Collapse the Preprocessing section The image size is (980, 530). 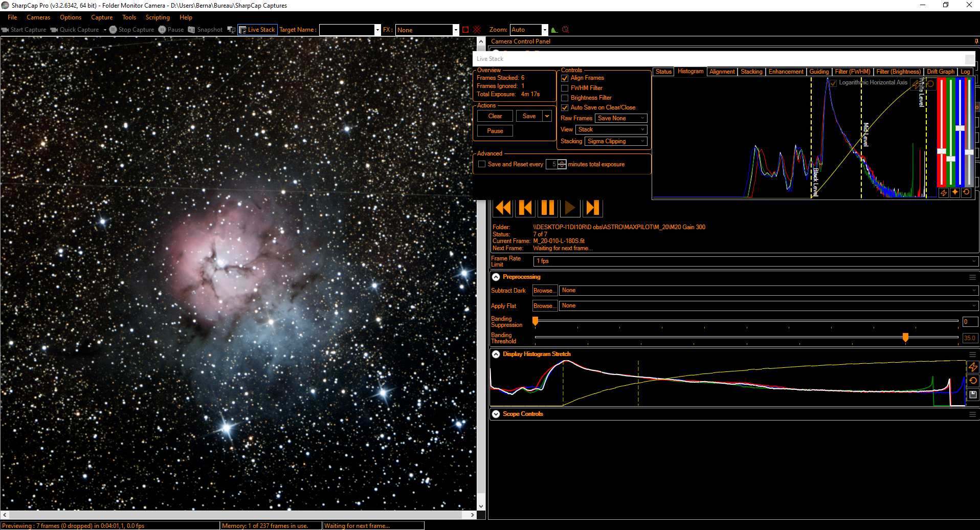point(496,277)
